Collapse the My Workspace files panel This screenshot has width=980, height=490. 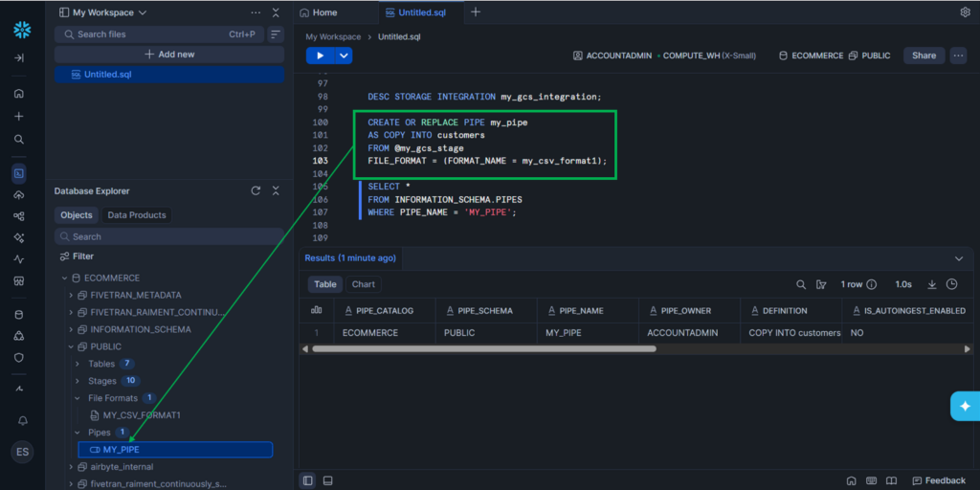tap(276, 12)
